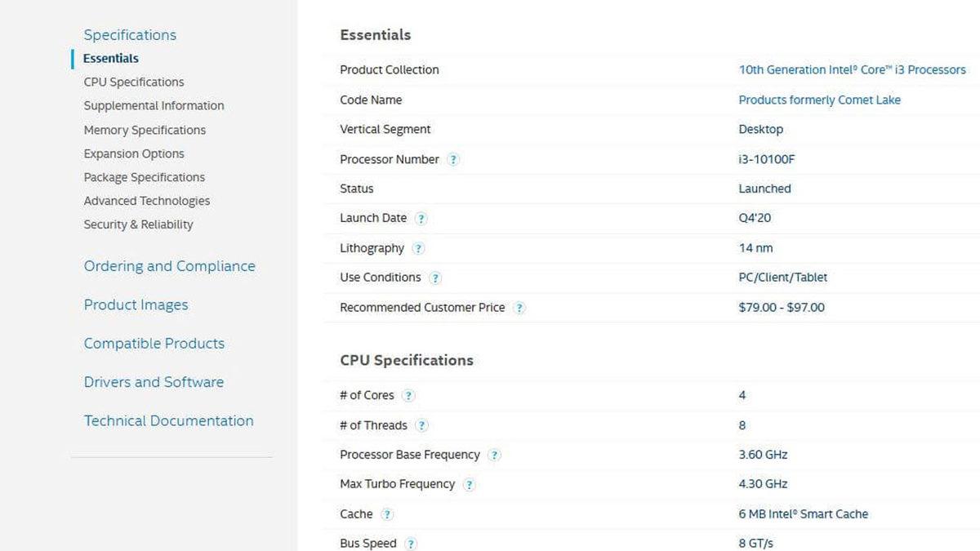Click question mark beside # of Cores
The image size is (980, 551).
click(x=408, y=396)
